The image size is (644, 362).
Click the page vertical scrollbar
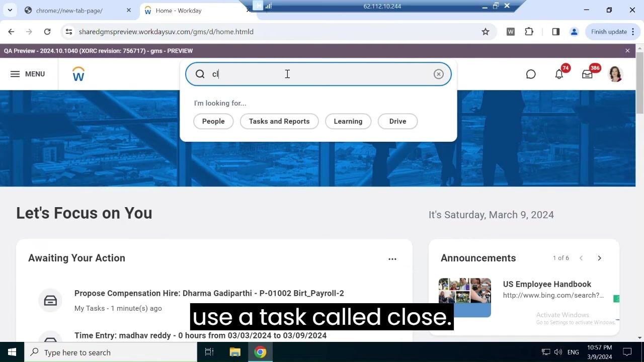point(639,83)
